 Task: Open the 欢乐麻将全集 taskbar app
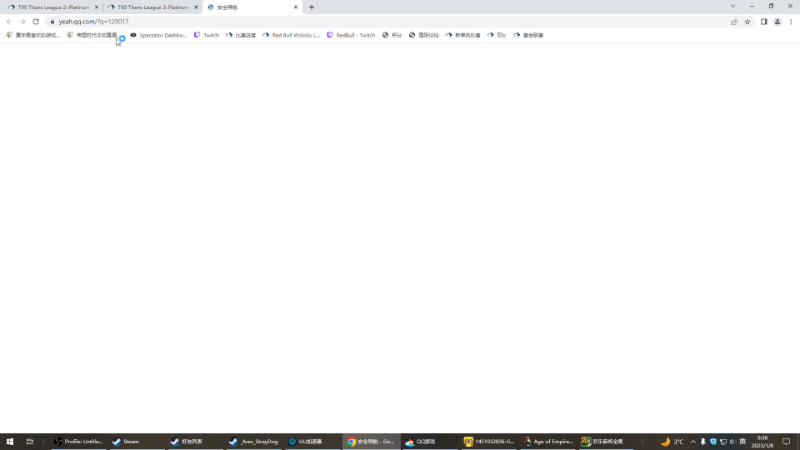click(606, 441)
